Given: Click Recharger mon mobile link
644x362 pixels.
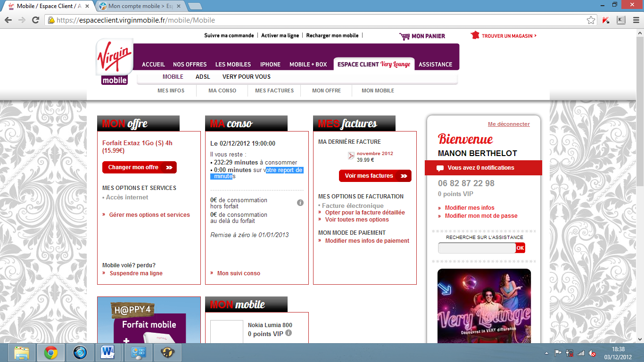Looking at the screenshot, I should (332, 35).
